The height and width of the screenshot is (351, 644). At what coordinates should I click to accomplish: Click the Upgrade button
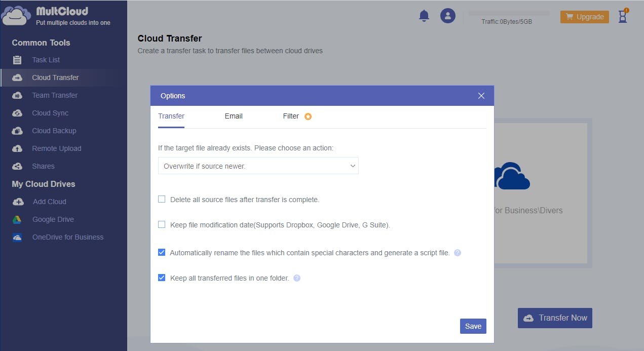584,17
